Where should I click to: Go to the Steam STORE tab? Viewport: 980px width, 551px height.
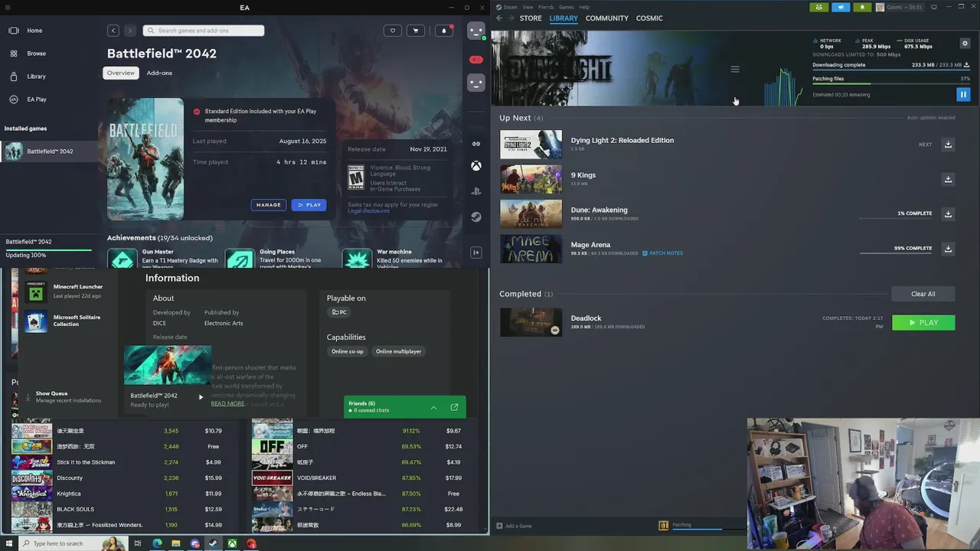coord(531,18)
